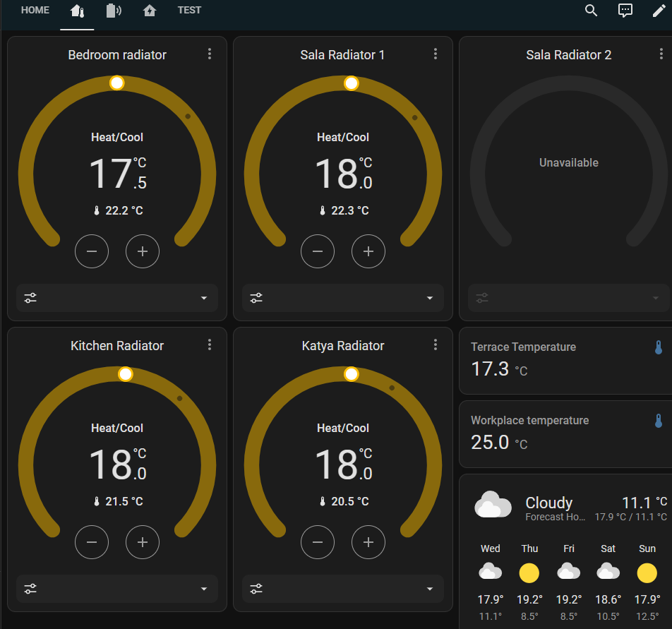
Task: Increase Sala Radiator 1 temperature with plus
Action: [368, 251]
